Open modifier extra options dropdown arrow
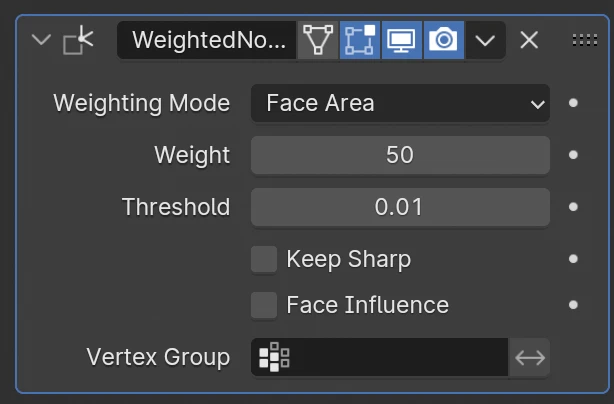 485,40
